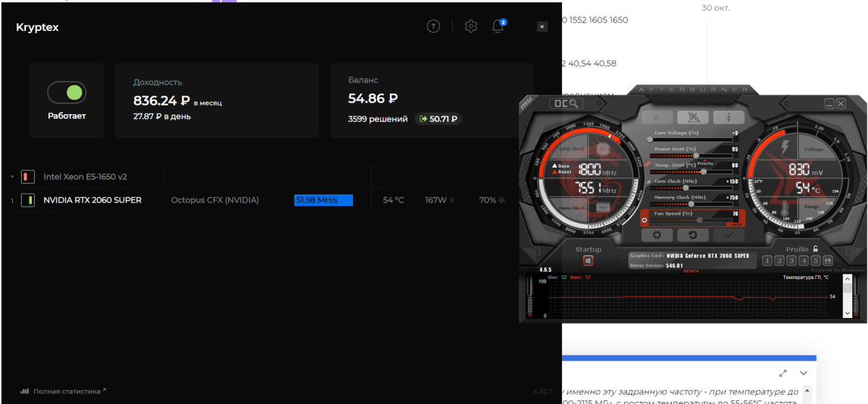This screenshot has width=868, height=404.
Task: Click the GPU indicator in GPU Clock gauge
Action: 603,149
